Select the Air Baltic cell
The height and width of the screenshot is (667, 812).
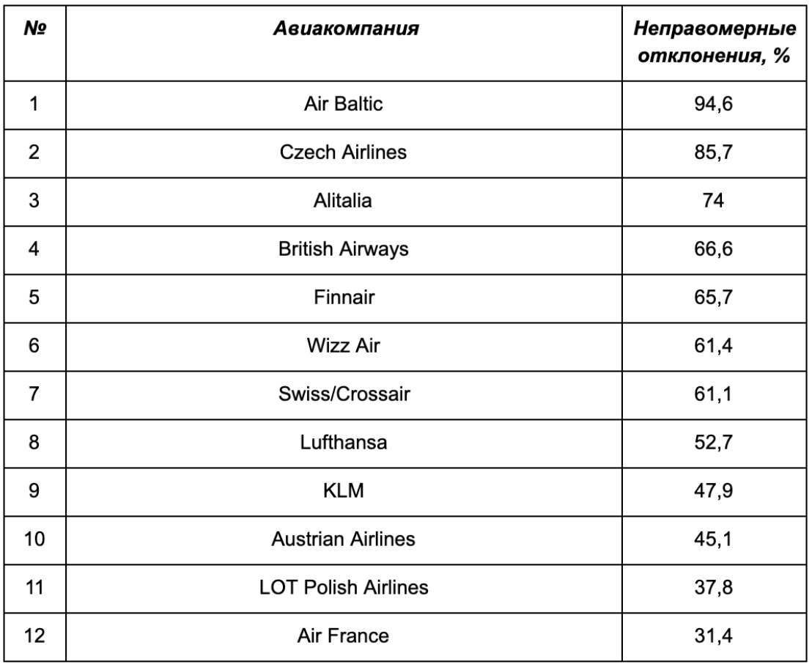(x=343, y=104)
